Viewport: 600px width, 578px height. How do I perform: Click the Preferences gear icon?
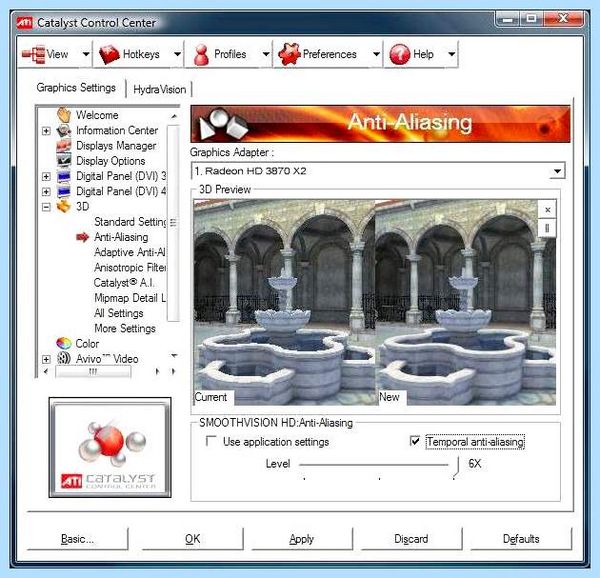pos(289,54)
